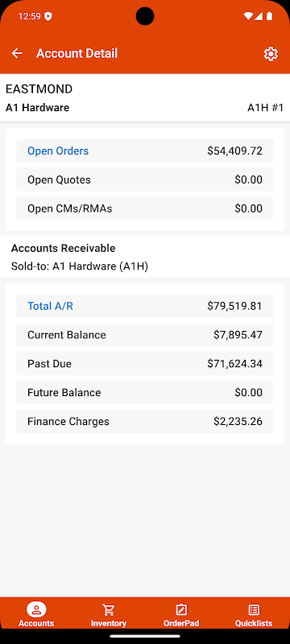Tap the Current Balance row
This screenshot has width=290, height=644.
point(145,335)
